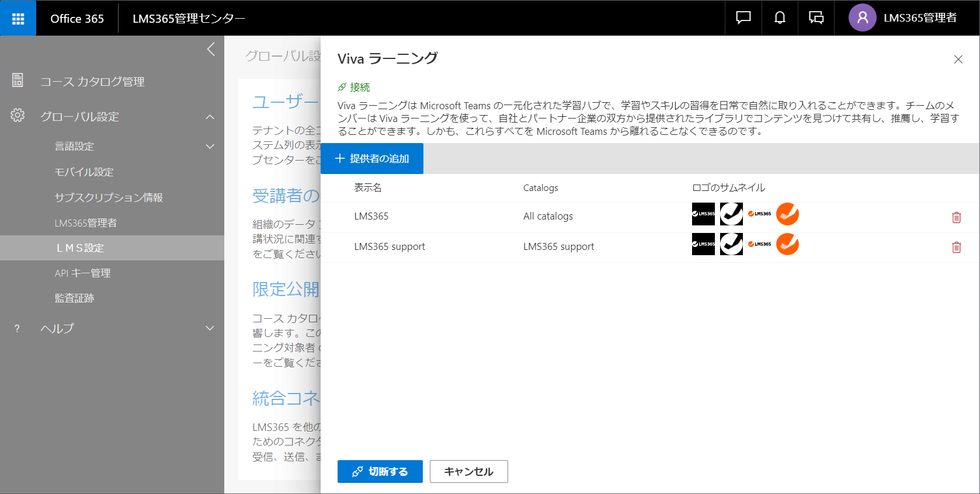980x494 pixels.
Task: Open サブスクリプション情報
Action: coord(109,197)
